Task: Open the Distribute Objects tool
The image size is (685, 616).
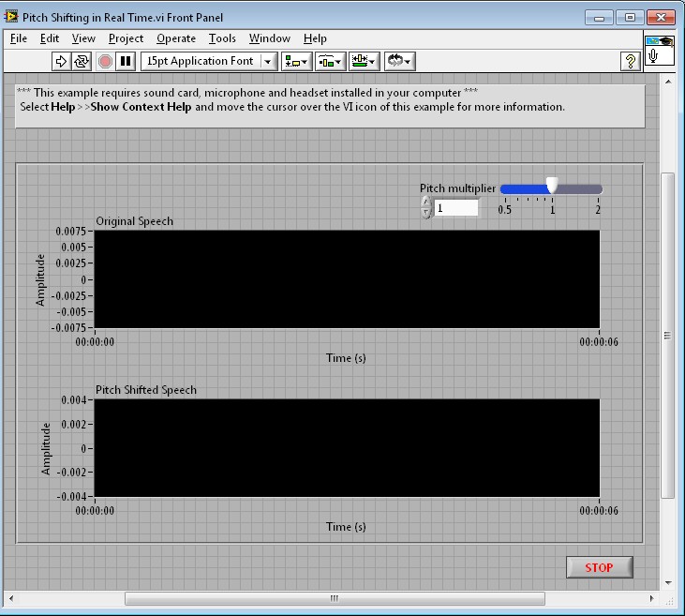Action: (329, 61)
